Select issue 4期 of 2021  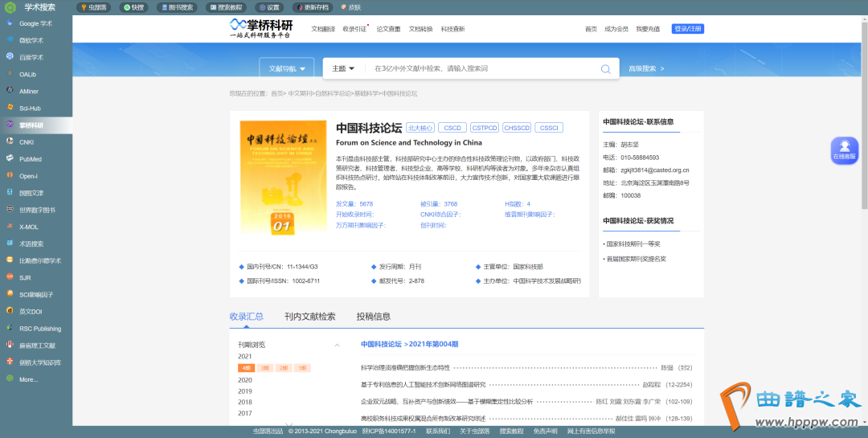pos(245,367)
